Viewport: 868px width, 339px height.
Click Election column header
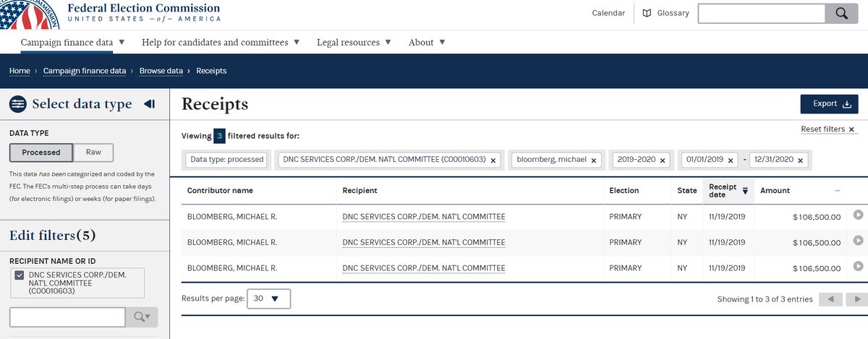point(624,191)
